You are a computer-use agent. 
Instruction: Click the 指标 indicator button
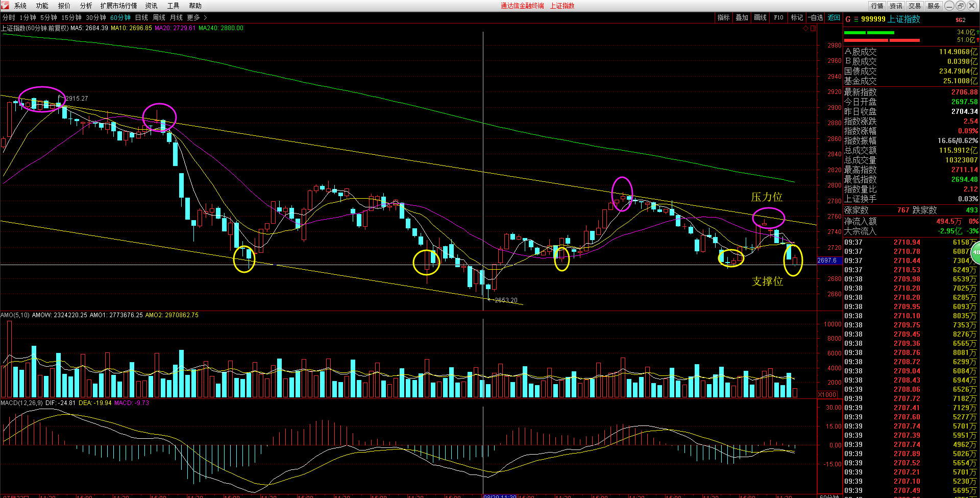click(x=724, y=18)
